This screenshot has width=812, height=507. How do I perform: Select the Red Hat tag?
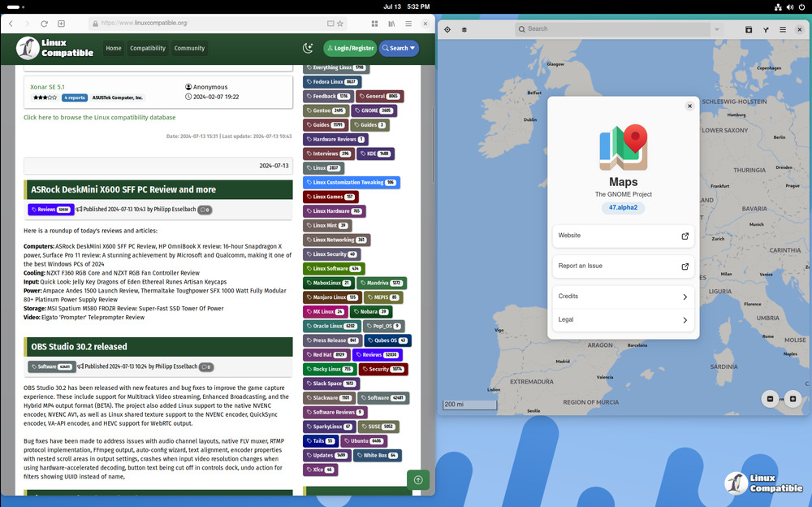click(x=326, y=355)
